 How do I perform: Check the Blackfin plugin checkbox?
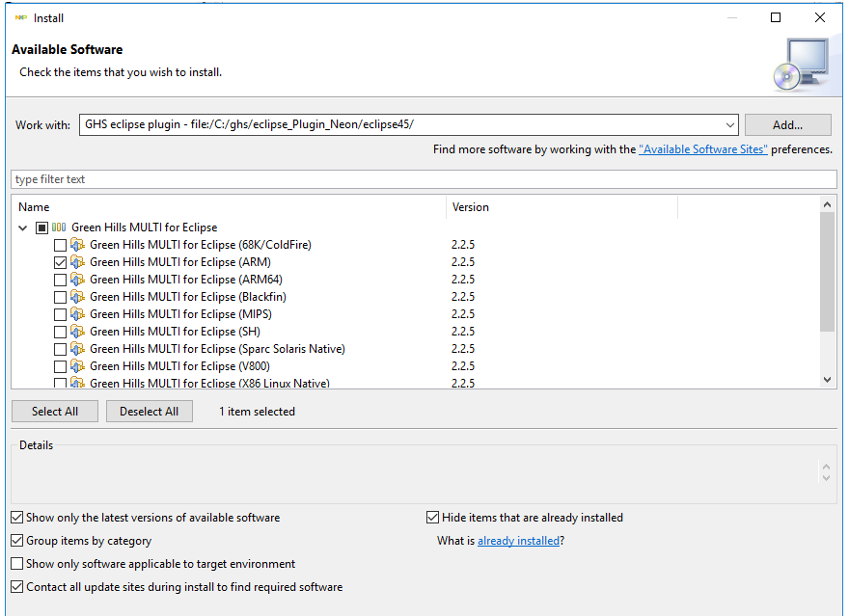pos(60,298)
